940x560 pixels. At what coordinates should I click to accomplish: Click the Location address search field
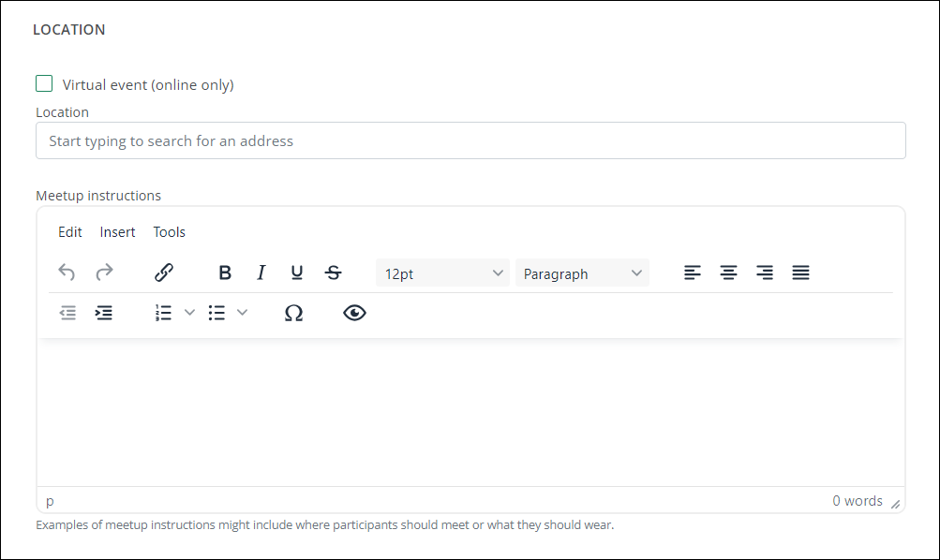[x=470, y=140]
